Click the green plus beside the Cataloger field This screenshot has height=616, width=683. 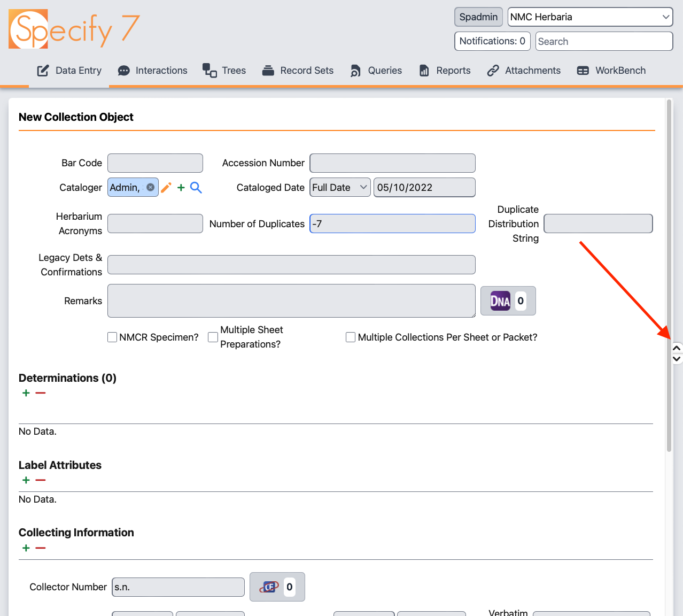[x=181, y=187]
